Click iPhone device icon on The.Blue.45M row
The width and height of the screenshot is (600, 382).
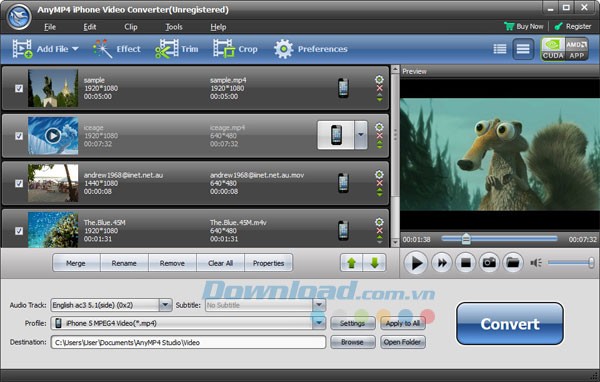pyautogui.click(x=343, y=230)
